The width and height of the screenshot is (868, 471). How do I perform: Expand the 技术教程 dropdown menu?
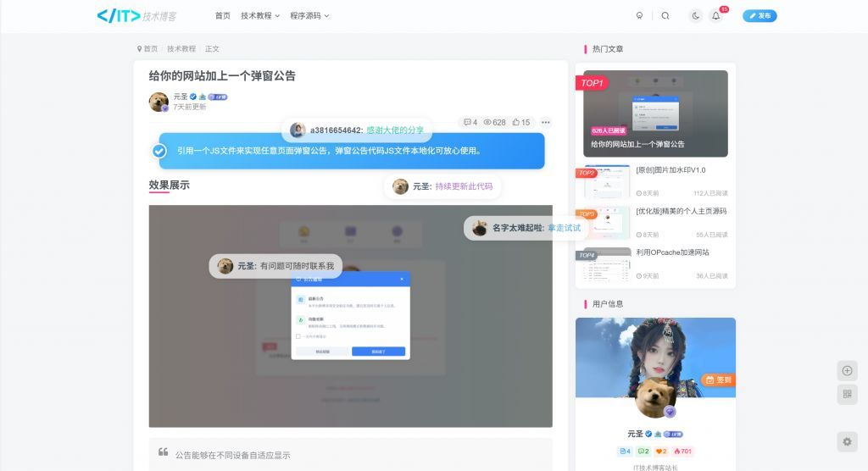[260, 15]
